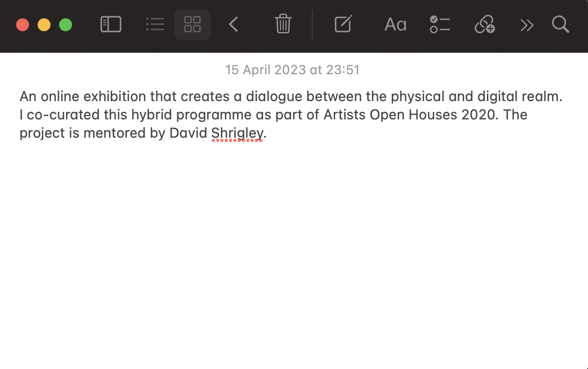The height and width of the screenshot is (369, 588).
Task: Open search in Notes
Action: tap(560, 24)
